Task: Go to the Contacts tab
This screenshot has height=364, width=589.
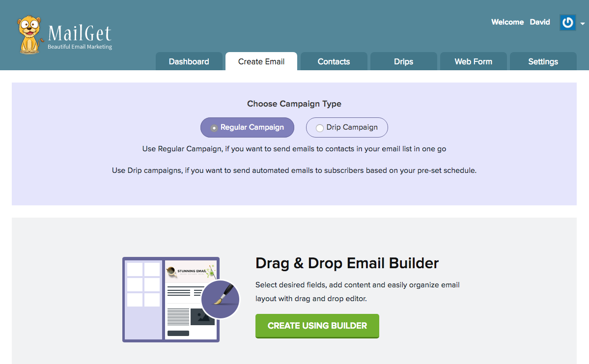Action: pyautogui.click(x=334, y=61)
